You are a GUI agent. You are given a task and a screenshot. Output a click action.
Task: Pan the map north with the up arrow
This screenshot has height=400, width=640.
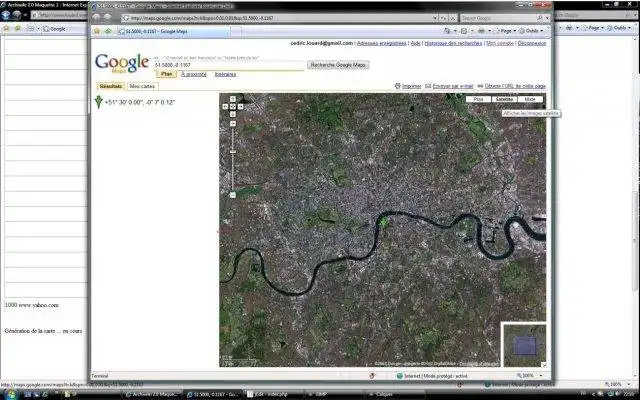click(233, 99)
